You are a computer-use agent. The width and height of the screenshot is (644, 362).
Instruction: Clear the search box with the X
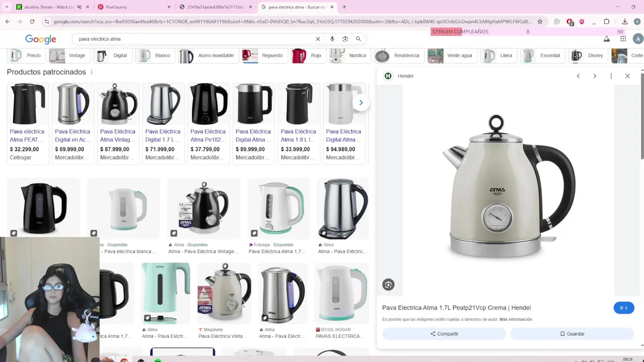click(x=317, y=39)
